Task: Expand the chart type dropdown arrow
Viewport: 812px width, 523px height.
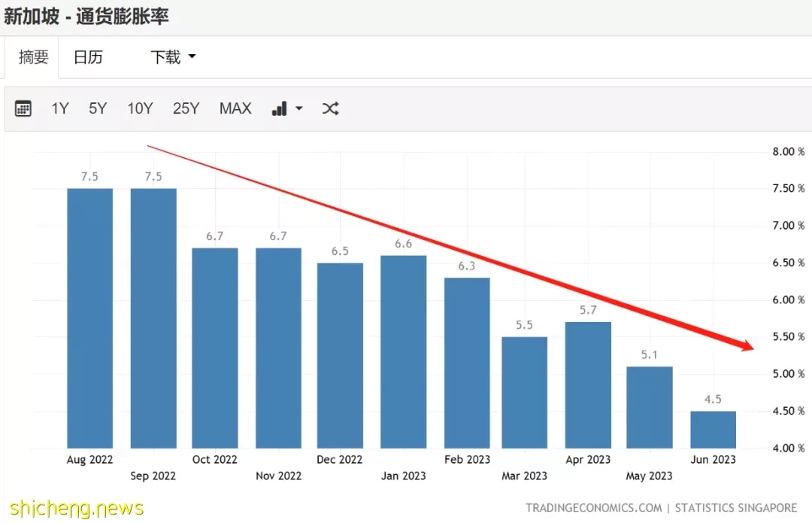Action: coord(298,109)
